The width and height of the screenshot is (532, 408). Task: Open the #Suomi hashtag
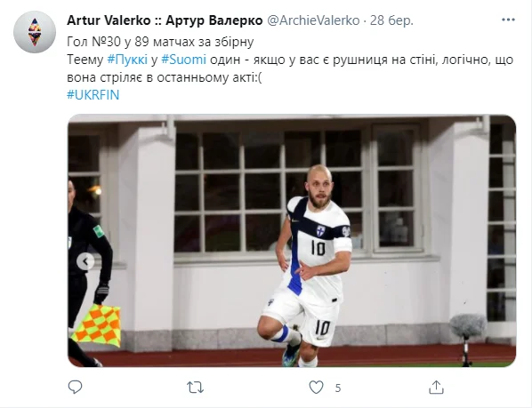[183, 60]
